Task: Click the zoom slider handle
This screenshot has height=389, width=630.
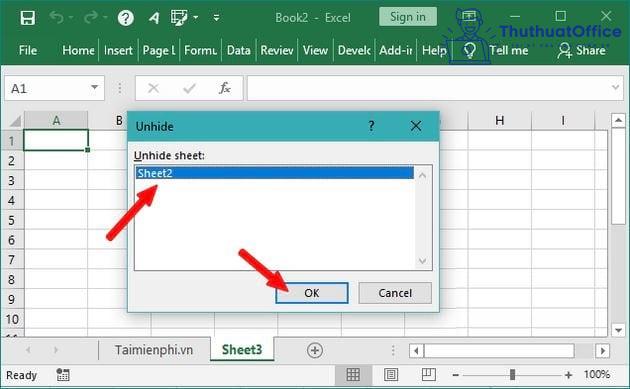Action: coord(512,375)
